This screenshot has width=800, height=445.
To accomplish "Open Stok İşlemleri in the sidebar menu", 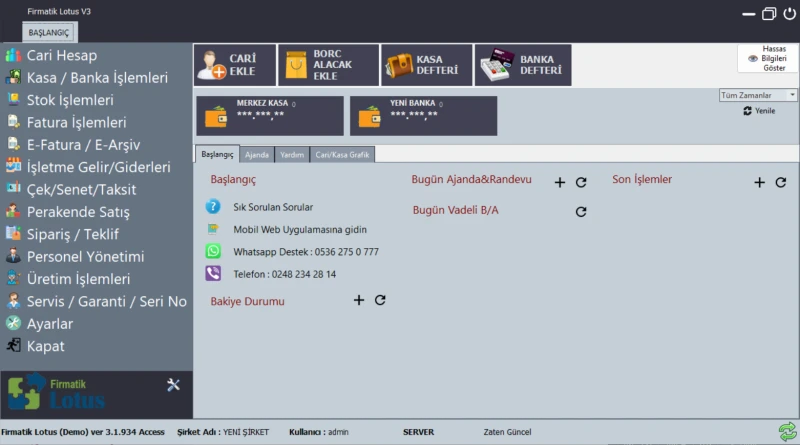I will click(x=70, y=100).
